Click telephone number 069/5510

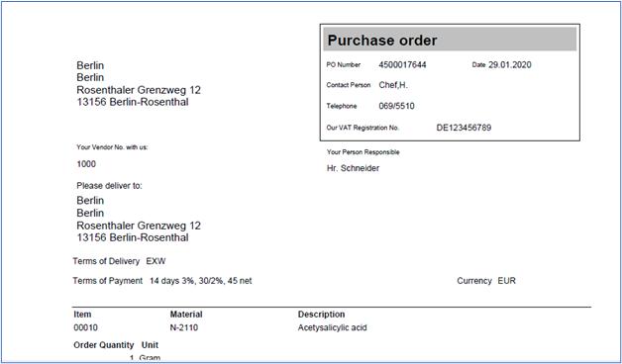397,106
